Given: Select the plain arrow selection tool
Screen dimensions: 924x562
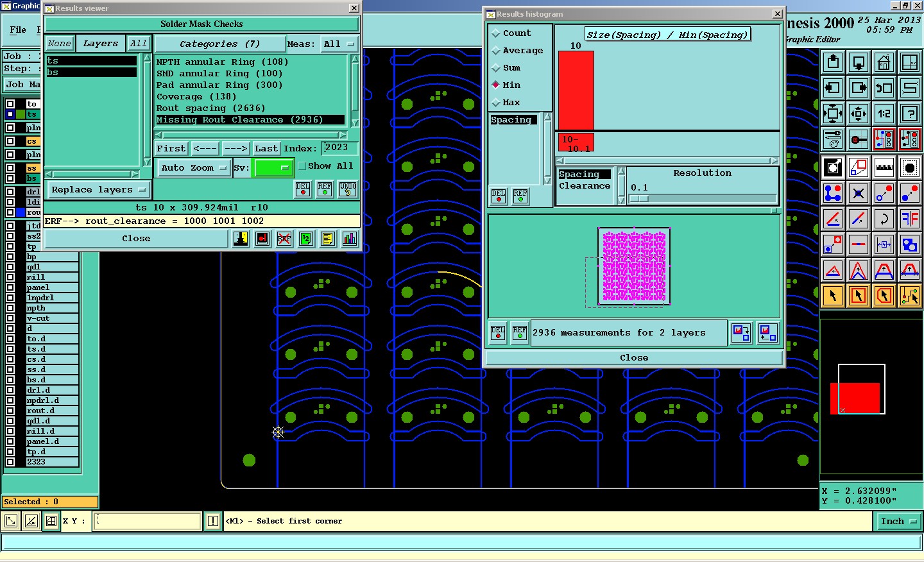Looking at the screenshot, I should tap(833, 296).
